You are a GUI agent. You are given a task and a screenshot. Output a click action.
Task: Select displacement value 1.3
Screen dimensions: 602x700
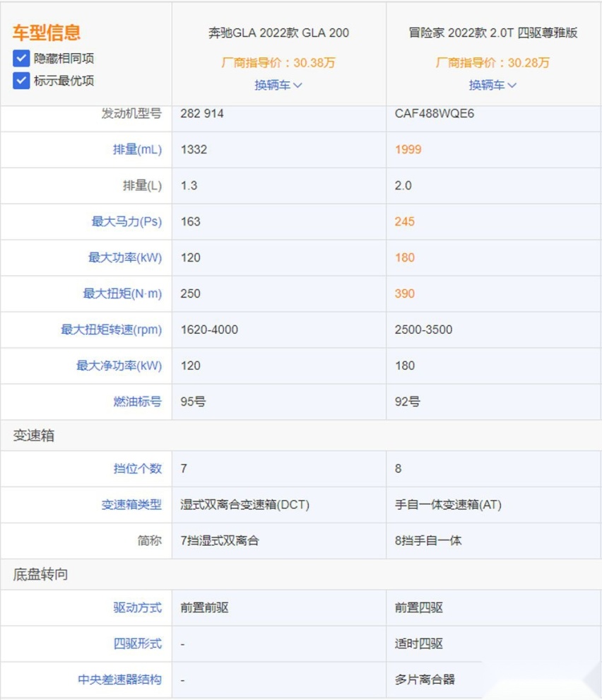189,185
